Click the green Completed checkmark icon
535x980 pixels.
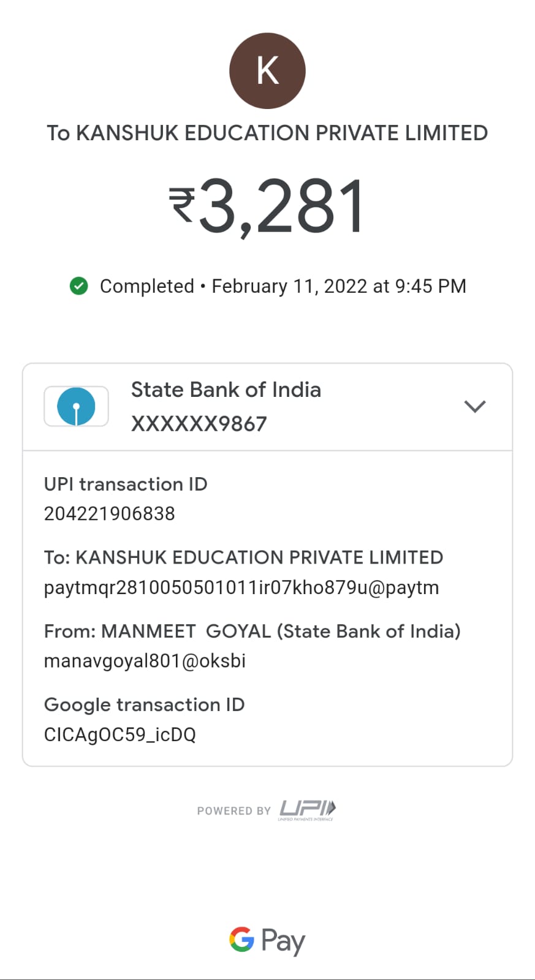point(78,286)
